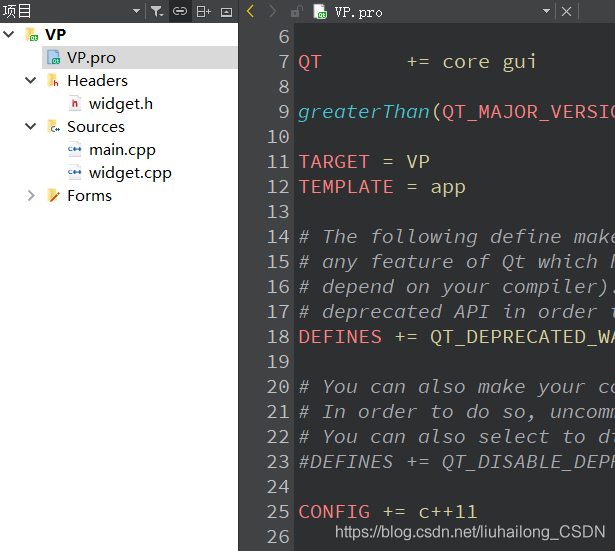Click line number 25 in the gutter
Viewport: 615px width, 551px height.
click(x=278, y=512)
